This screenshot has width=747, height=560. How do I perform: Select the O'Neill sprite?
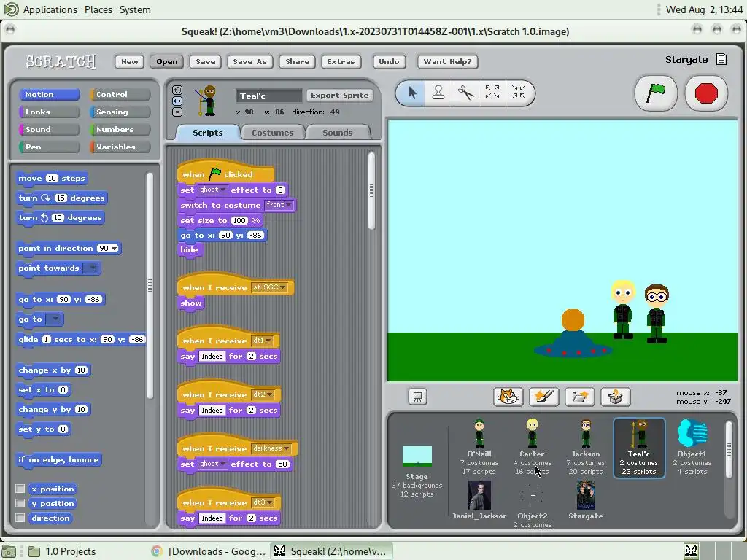(x=479, y=447)
